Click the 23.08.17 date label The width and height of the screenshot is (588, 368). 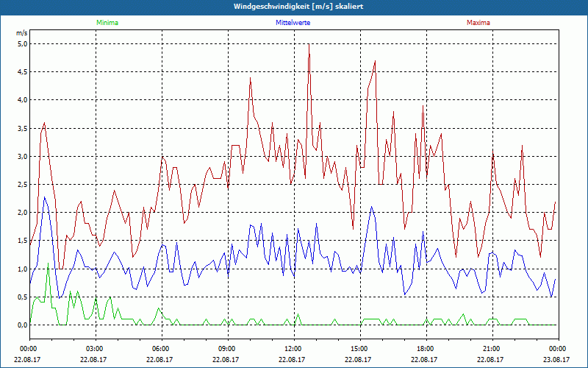[x=556, y=359]
